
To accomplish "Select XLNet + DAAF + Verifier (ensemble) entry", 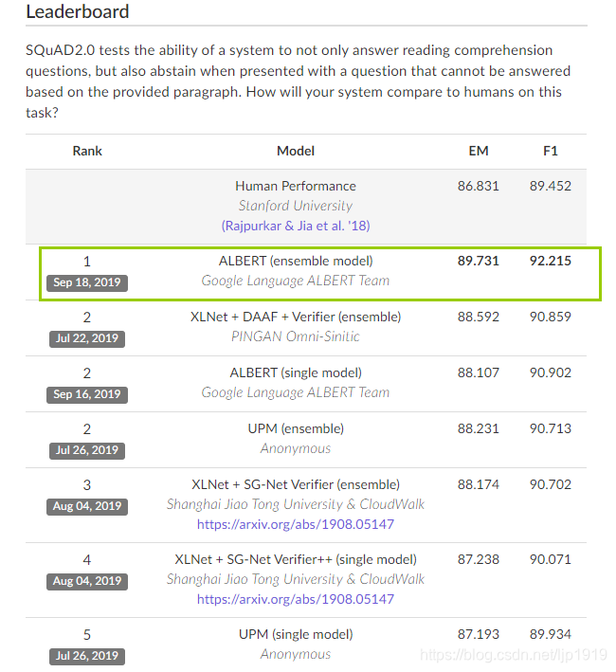I will click(x=296, y=318).
